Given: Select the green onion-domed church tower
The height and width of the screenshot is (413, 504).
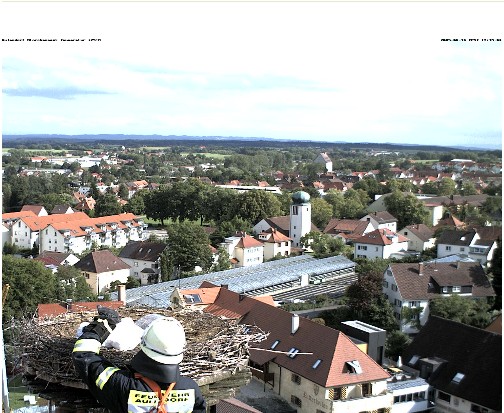Looking at the screenshot, I should pos(300,218).
